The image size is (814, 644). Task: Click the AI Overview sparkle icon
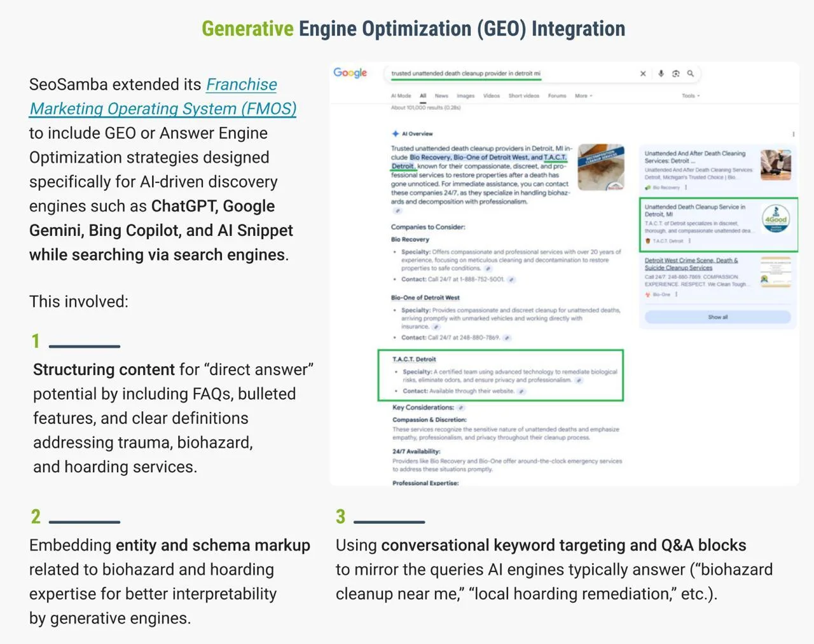[395, 134]
